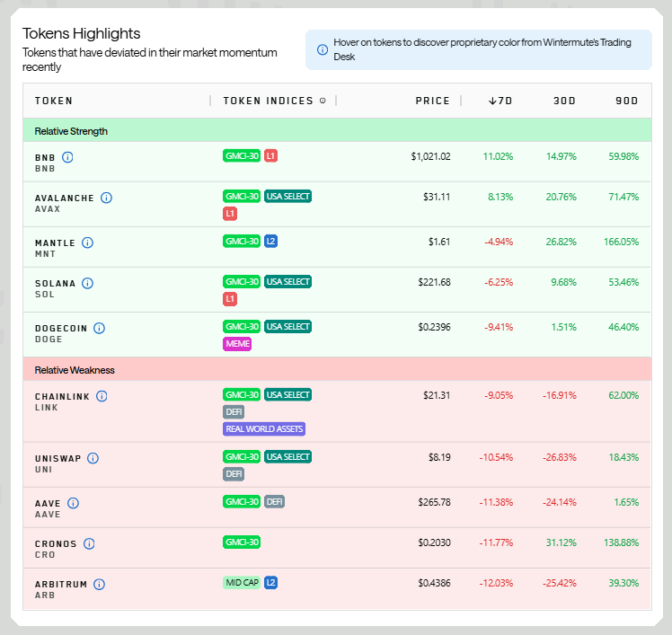Sort by the 90D column header

coord(627,101)
